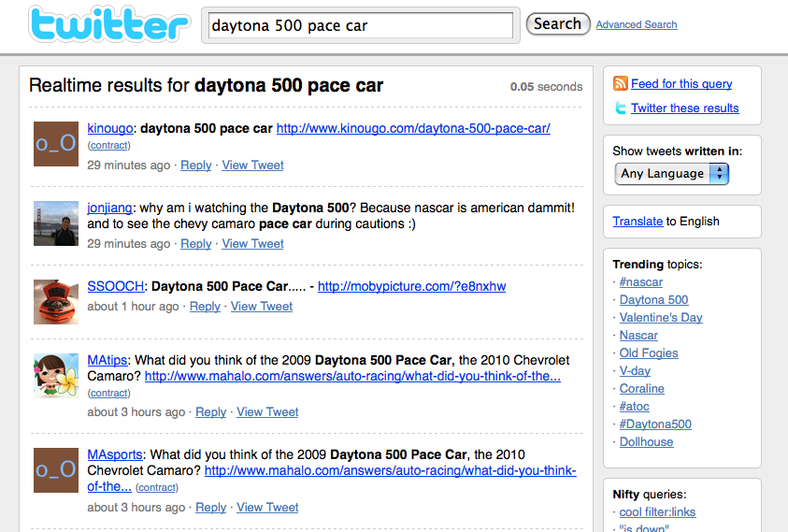Click the small Twitter bird icon
The height and width of the screenshot is (532, 788).
pos(621,108)
